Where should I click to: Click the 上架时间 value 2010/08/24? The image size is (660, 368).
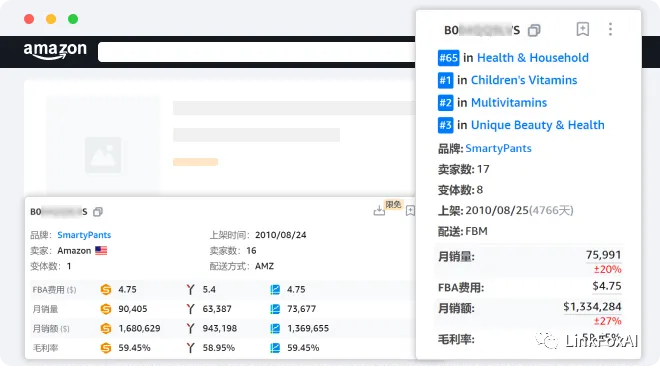tap(281, 235)
